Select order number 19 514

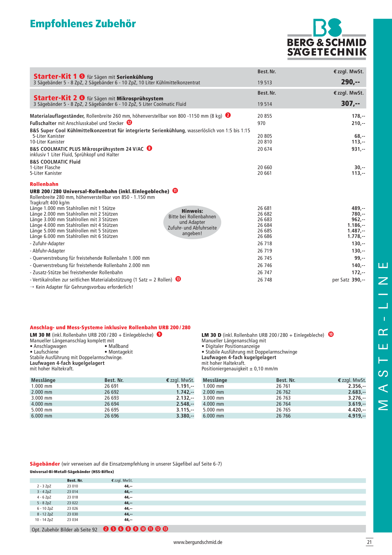click(x=265, y=104)
